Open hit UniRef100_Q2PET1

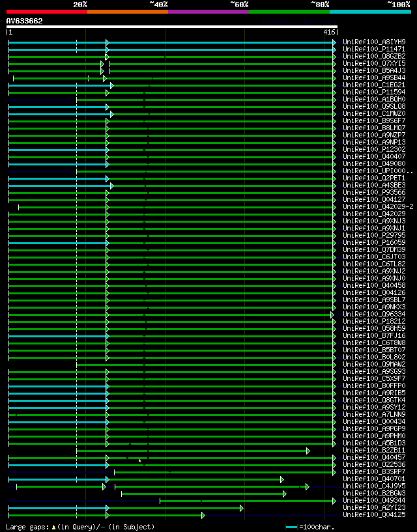374,178
